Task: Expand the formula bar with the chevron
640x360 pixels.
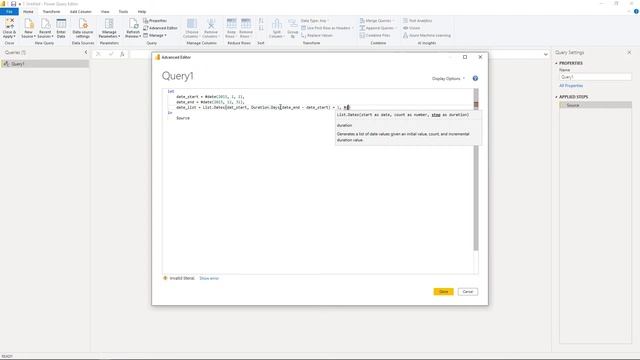Action: pyautogui.click(x=546, y=54)
